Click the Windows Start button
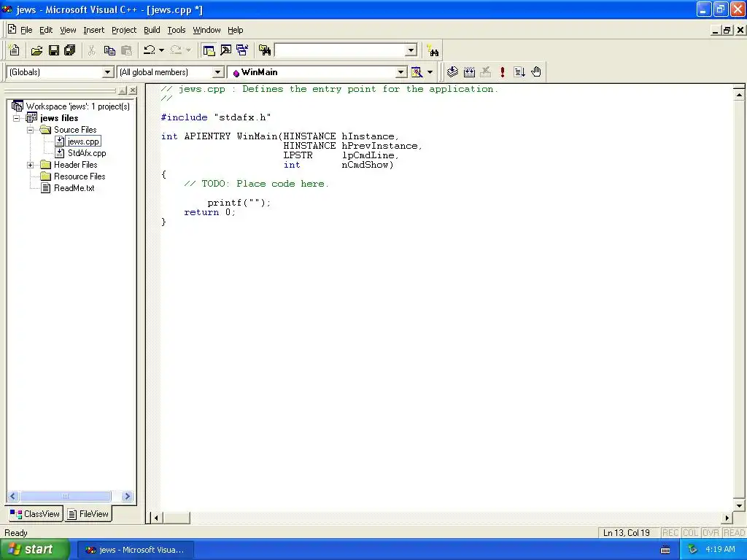Screen dimensions: 747x560 [x=34, y=549]
